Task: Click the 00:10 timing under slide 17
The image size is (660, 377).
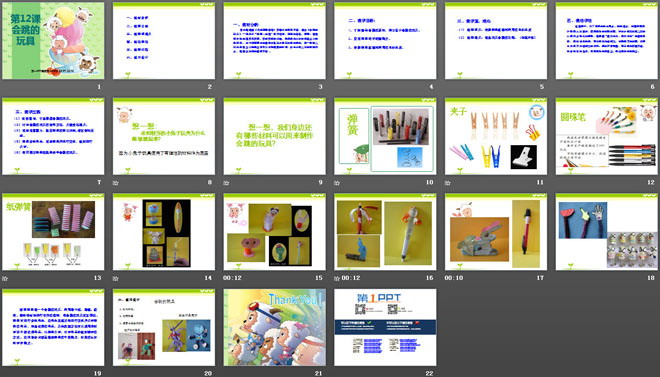Action: click(454, 278)
